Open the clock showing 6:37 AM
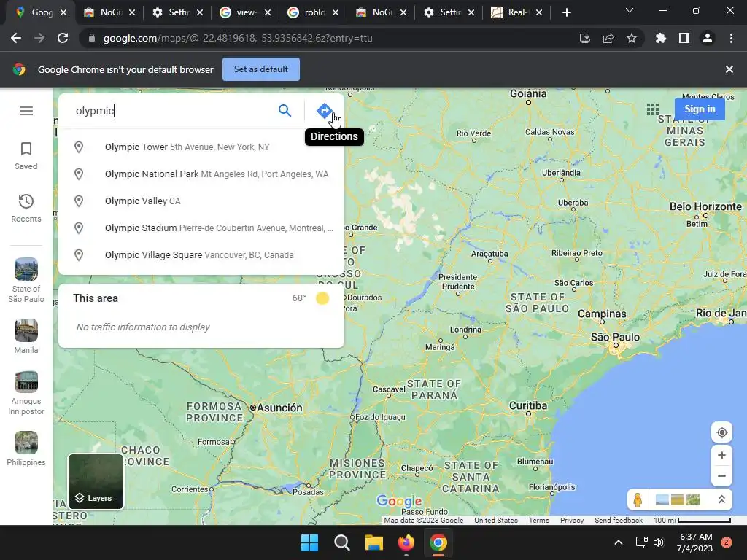 (x=695, y=542)
